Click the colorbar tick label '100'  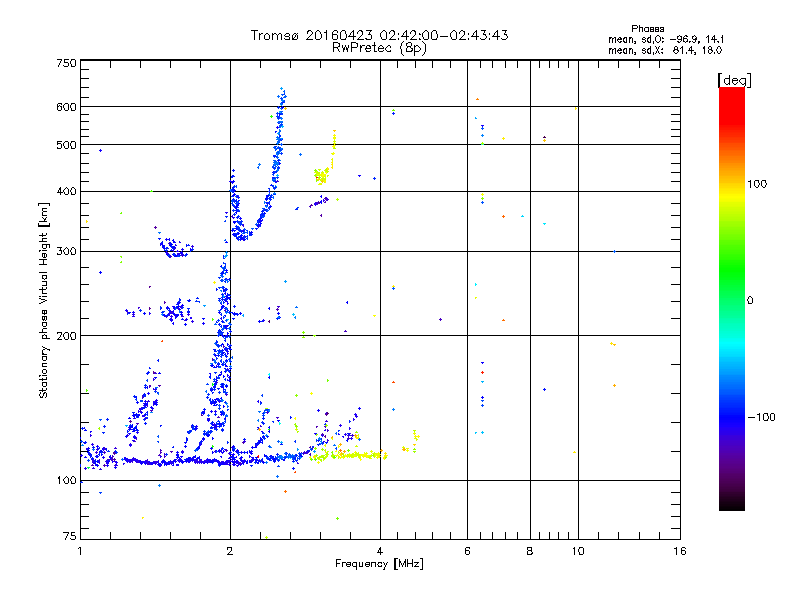[757, 184]
